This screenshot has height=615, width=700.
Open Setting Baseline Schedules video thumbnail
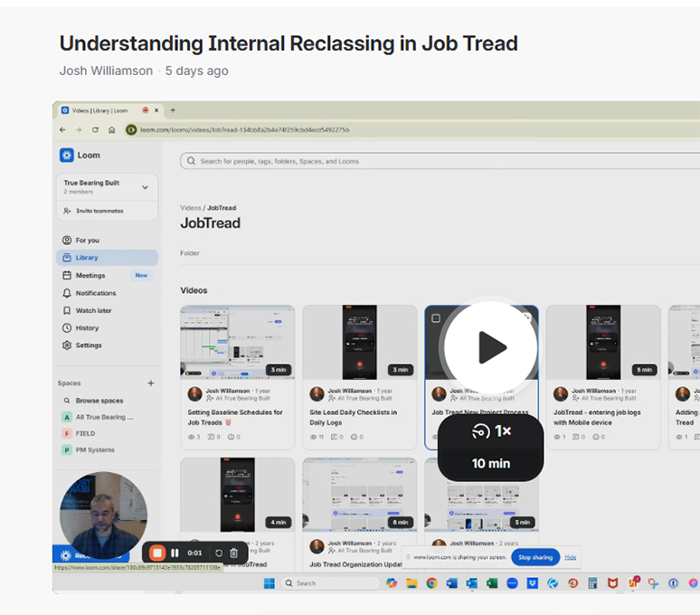click(237, 341)
